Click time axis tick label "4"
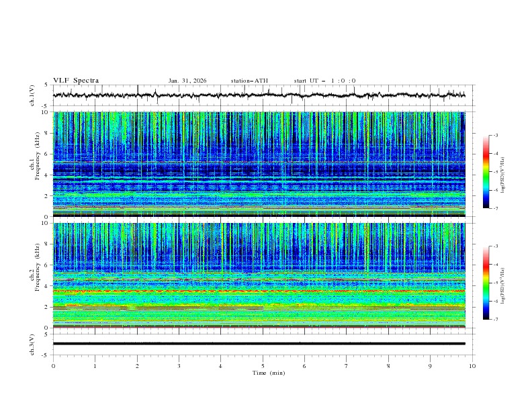Screen dimensions: 532x411 [x=220, y=366]
